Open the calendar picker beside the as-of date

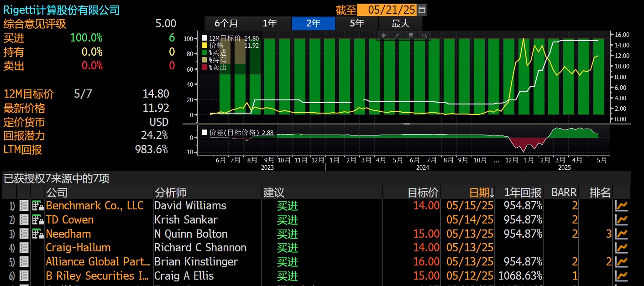pos(422,10)
